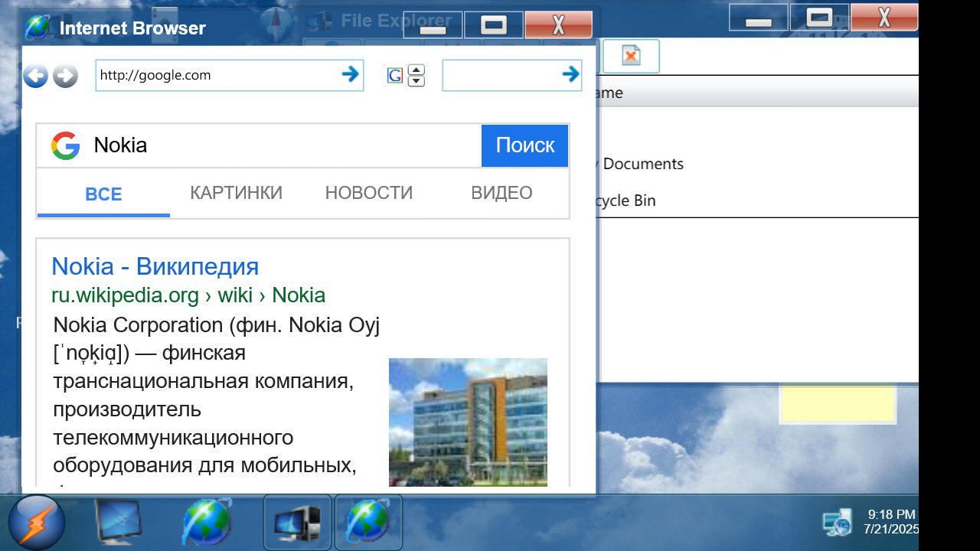Screen dimensions: 980x551
Task: Click the show desktop monitor icon on taskbar
Action: 117,523
